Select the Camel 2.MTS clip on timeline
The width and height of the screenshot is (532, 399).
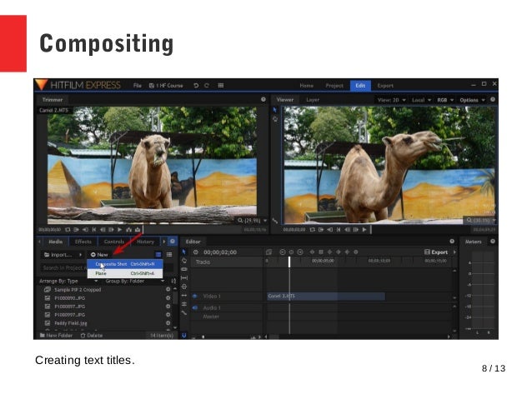[x=326, y=297]
